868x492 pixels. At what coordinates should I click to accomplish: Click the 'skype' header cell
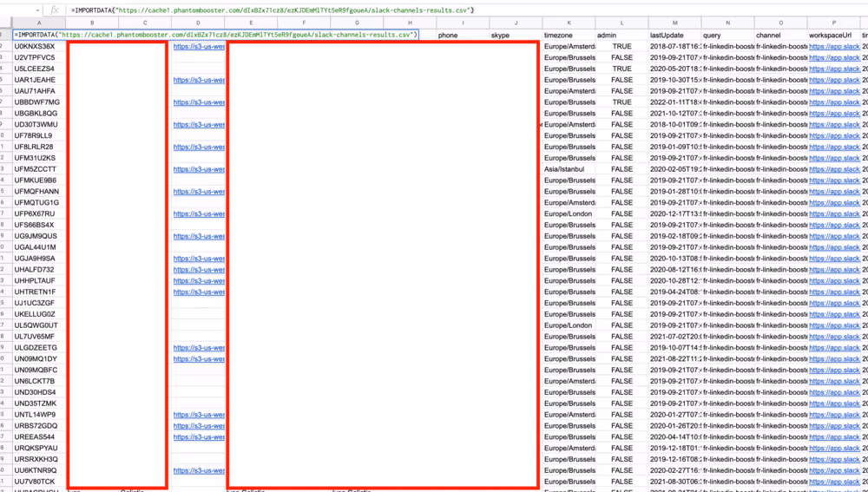[516, 36]
